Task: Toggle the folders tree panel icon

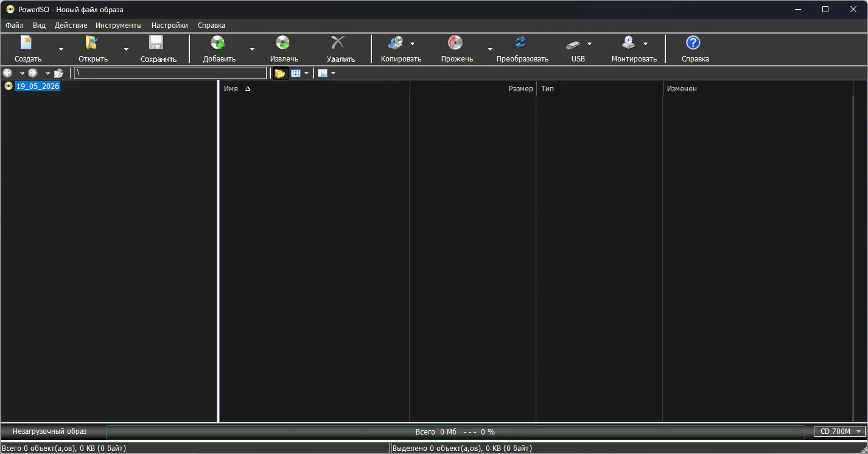Action: point(280,73)
